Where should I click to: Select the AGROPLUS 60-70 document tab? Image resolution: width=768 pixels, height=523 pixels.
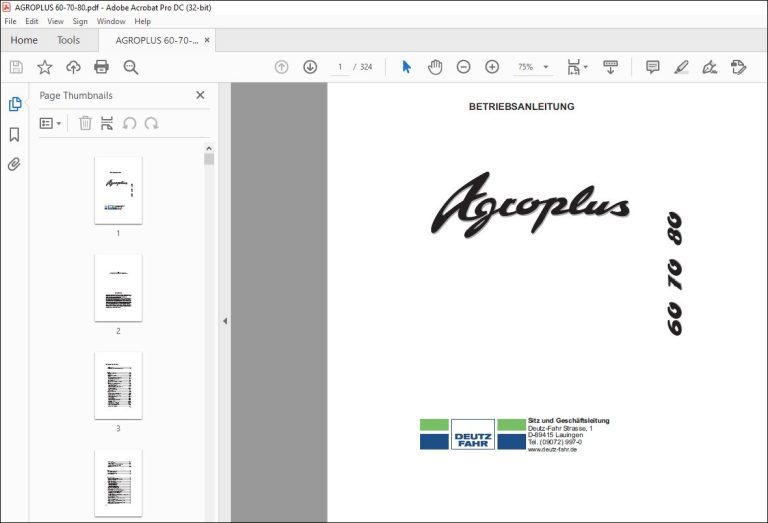[157, 41]
